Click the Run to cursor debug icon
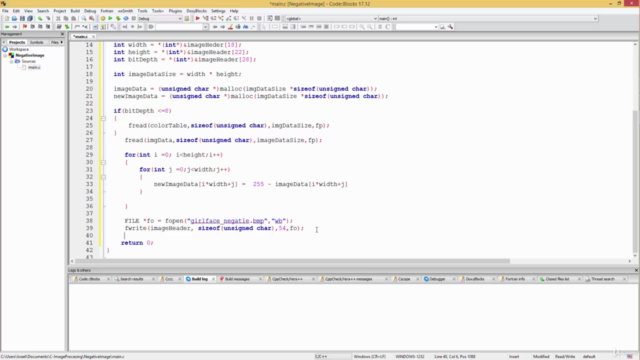 click(205, 18)
